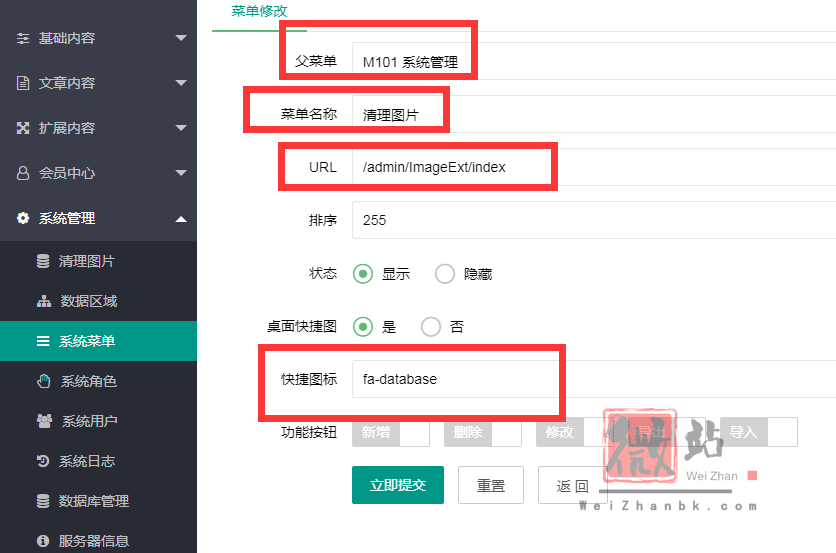Open 系统角色 in the sidebar
836x553 pixels.
[98, 381]
